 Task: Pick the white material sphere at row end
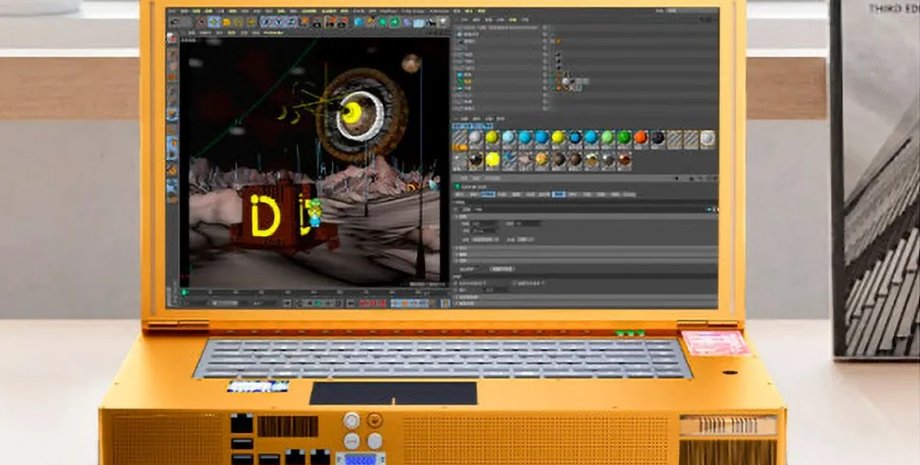pos(707,138)
